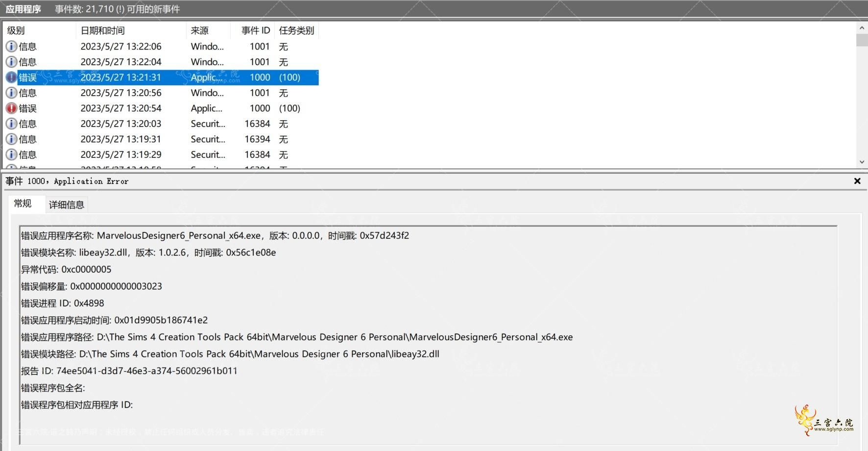Sort events by 级别 column header

tap(39, 30)
